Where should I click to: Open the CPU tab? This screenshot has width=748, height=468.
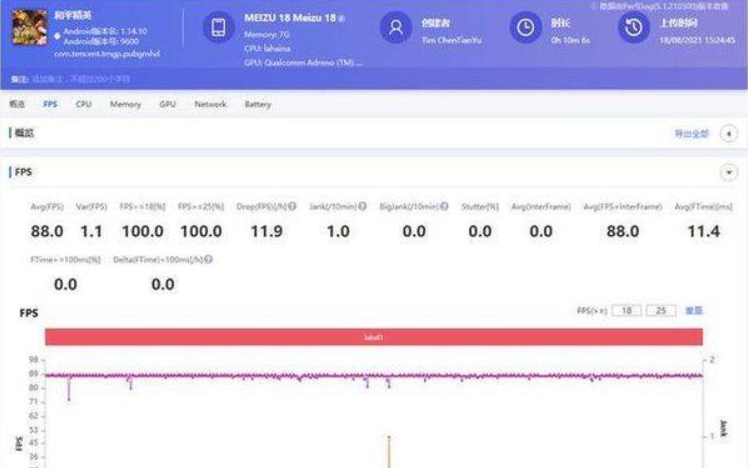(83, 104)
